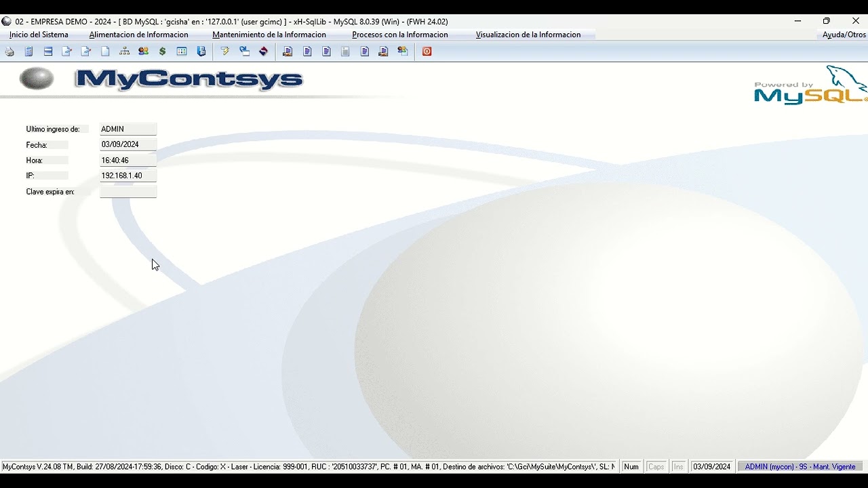Click the report icon right after the diamond icon

tap(288, 52)
